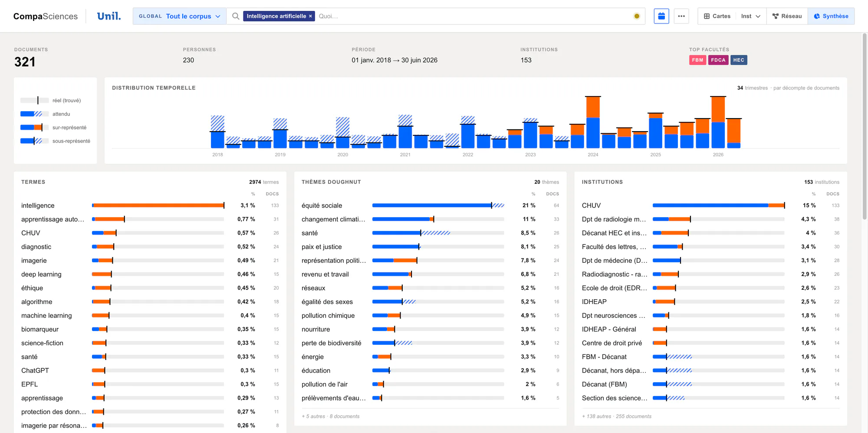Select the 'équité sociale' theme
The width and height of the screenshot is (868, 433).
(430, 205)
